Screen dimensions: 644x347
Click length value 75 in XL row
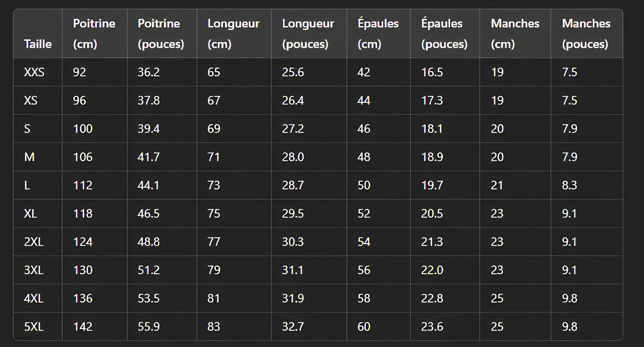(x=214, y=214)
